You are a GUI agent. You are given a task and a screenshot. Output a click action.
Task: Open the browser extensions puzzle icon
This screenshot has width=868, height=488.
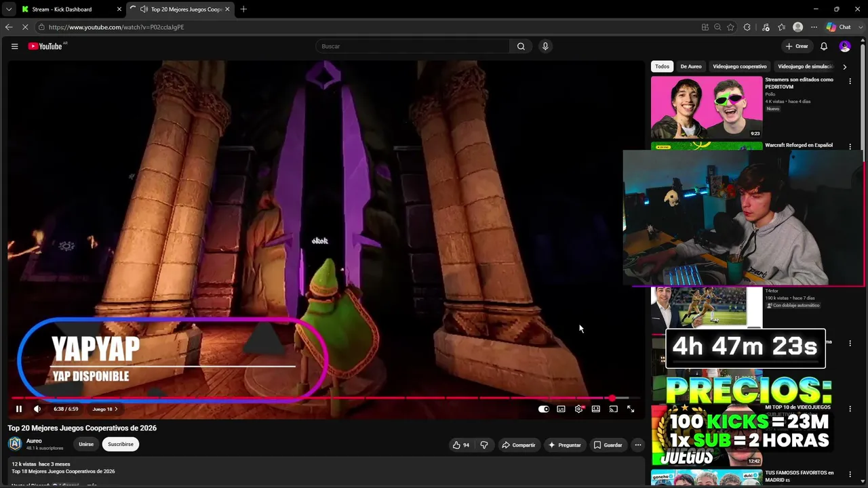click(747, 27)
